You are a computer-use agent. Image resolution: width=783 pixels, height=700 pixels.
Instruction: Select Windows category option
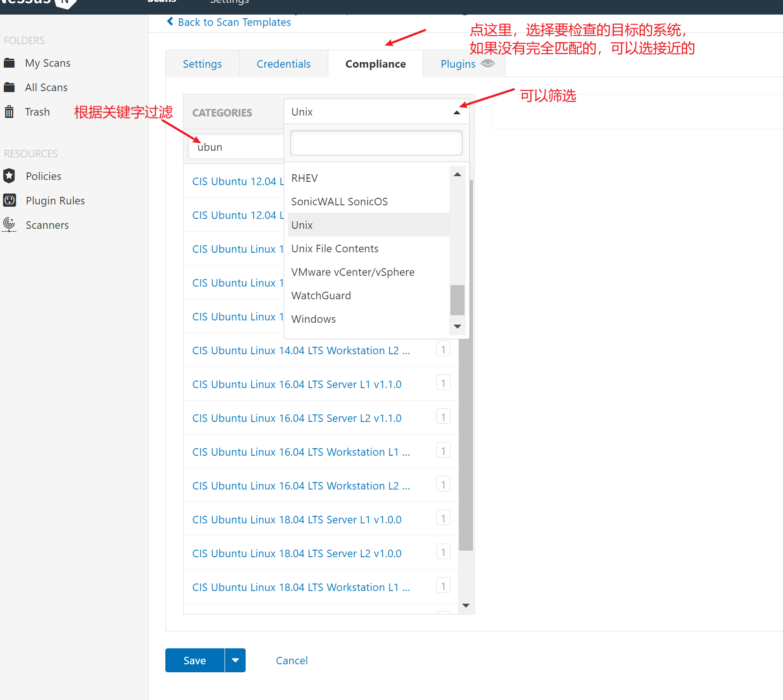[368, 319]
